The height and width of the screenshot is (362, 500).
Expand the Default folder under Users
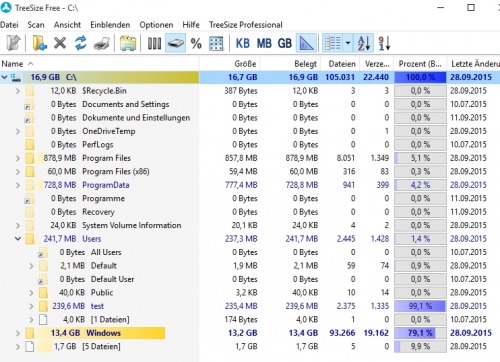(x=31, y=266)
